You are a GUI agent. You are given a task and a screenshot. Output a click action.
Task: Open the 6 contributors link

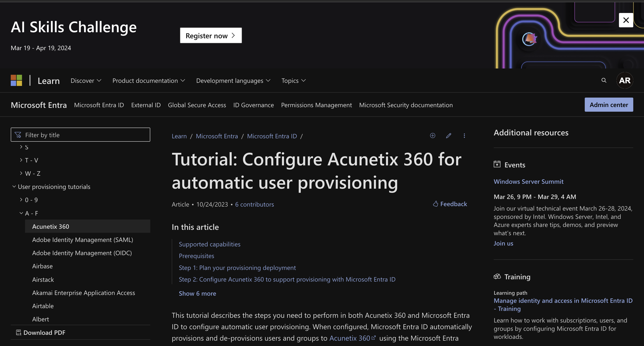[254, 204]
